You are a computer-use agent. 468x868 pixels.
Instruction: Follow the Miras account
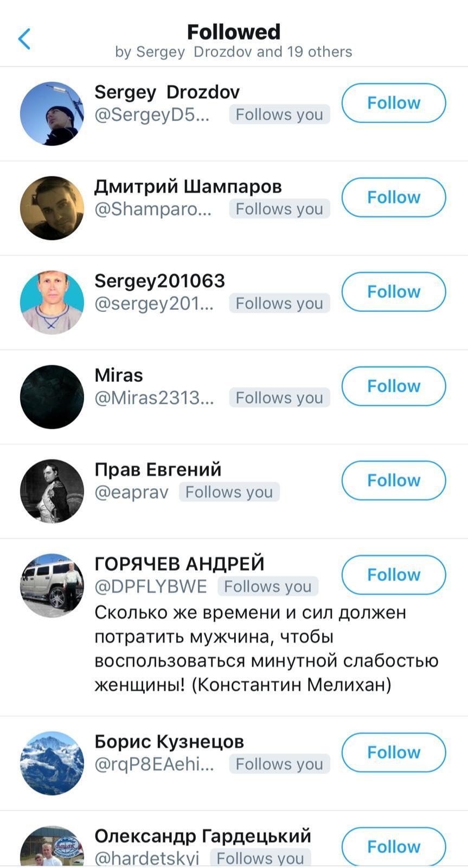coord(394,386)
